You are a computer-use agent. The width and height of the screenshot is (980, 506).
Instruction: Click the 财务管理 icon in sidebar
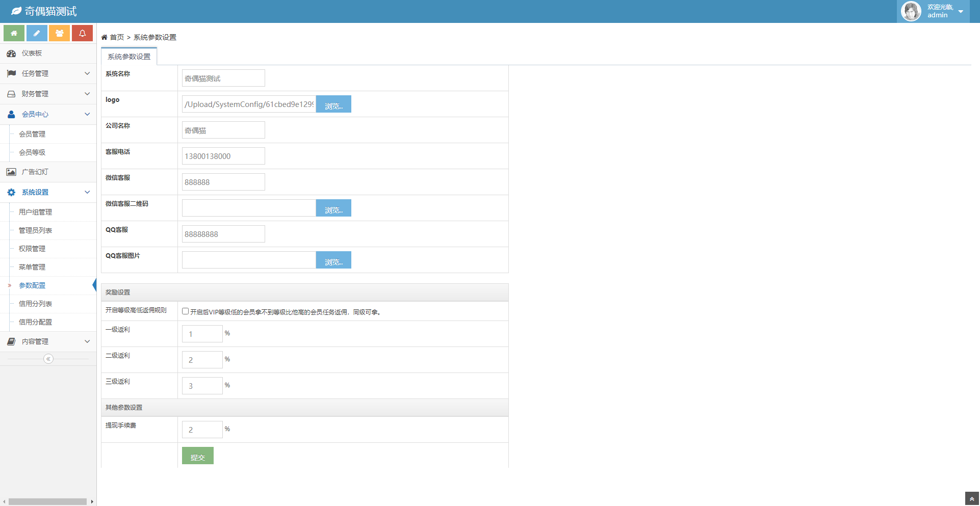11,94
